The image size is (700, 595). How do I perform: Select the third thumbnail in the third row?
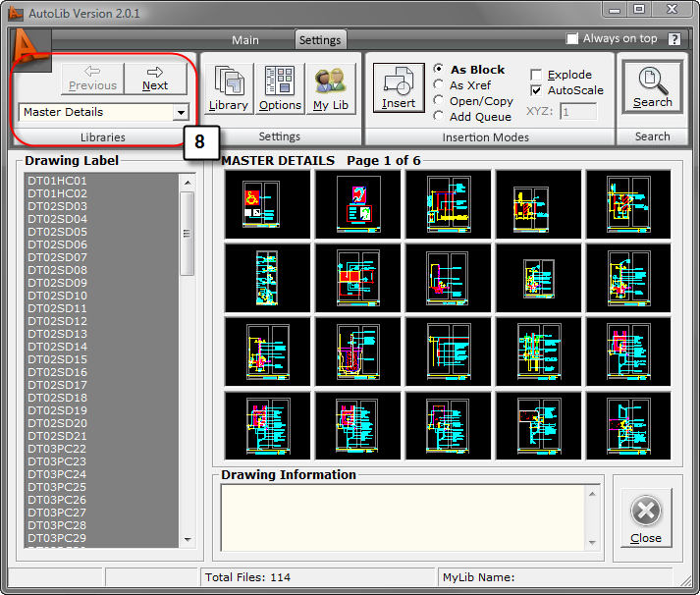pyautogui.click(x=449, y=352)
